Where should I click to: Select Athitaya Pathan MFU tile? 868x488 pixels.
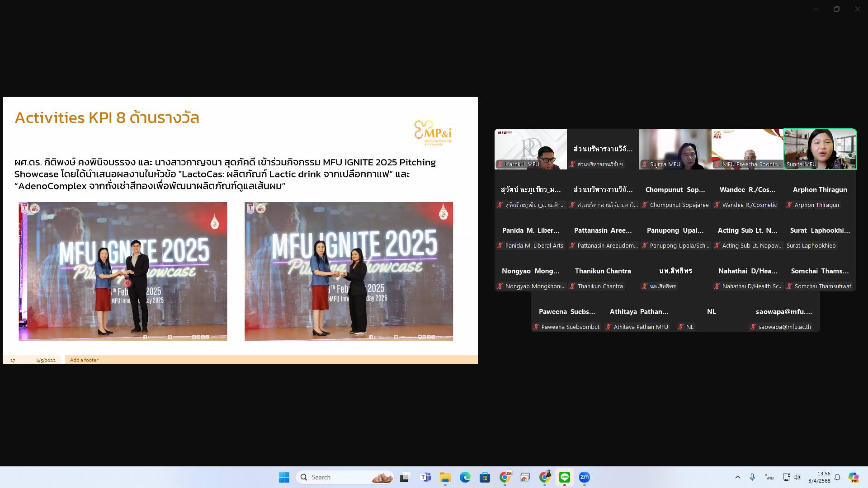[x=639, y=312]
